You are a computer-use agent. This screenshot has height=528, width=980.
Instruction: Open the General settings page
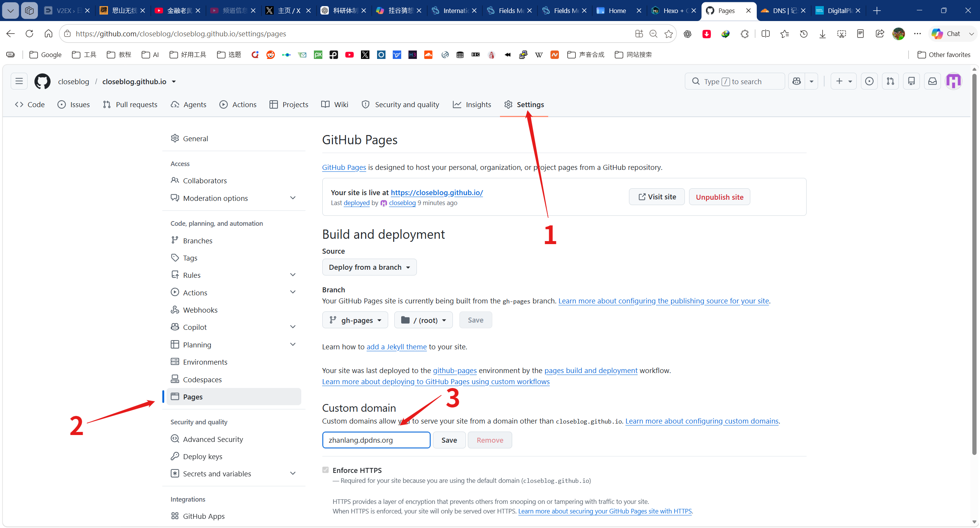234,139
